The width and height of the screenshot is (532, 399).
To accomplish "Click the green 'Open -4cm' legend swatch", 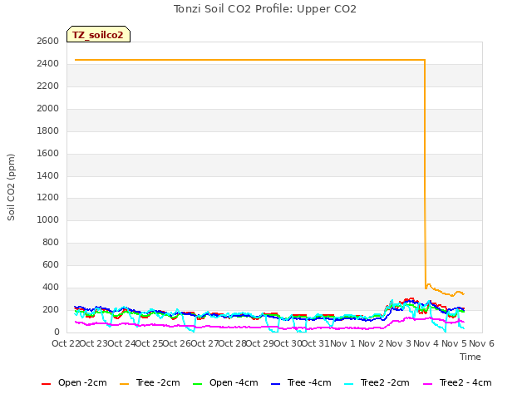I will [197, 384].
